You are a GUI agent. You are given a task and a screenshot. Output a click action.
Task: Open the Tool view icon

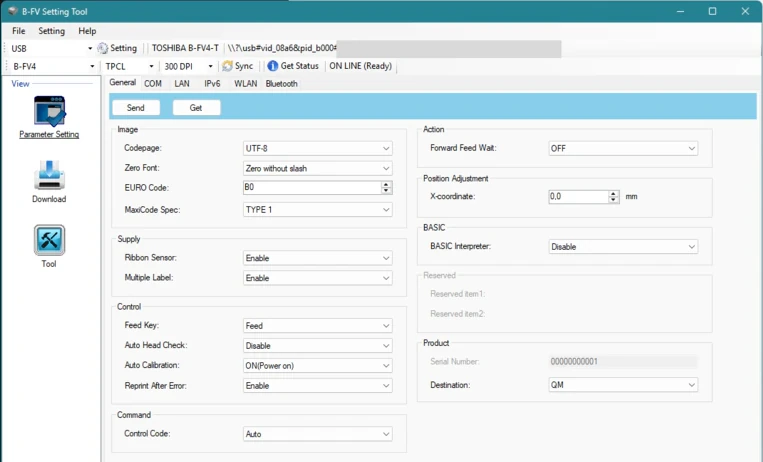(x=49, y=240)
